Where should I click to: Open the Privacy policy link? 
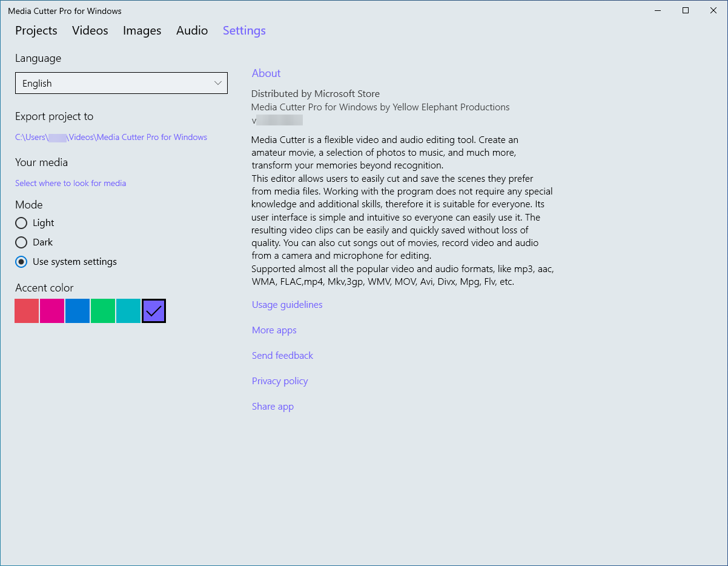coord(280,381)
